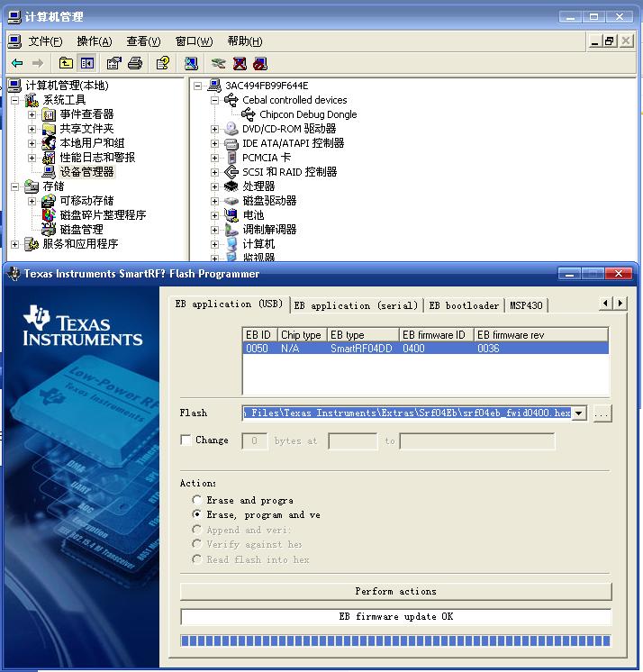Click the Back arrow in Computer Management toolbar
643x672 pixels.
pos(17,63)
